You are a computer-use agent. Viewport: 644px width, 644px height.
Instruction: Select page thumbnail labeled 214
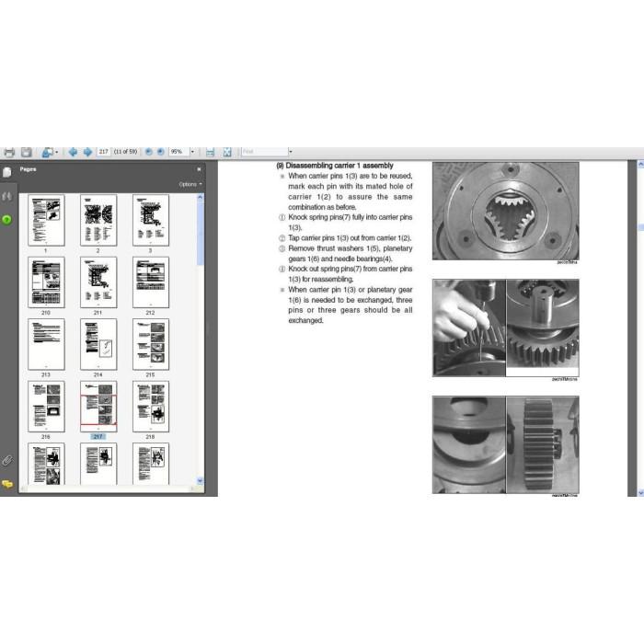[98, 344]
